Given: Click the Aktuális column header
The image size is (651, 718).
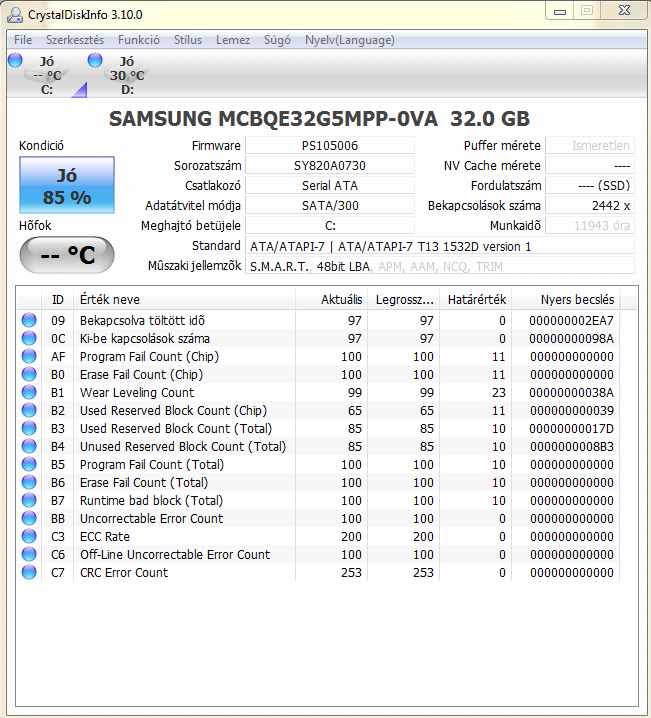Looking at the screenshot, I should (x=331, y=299).
